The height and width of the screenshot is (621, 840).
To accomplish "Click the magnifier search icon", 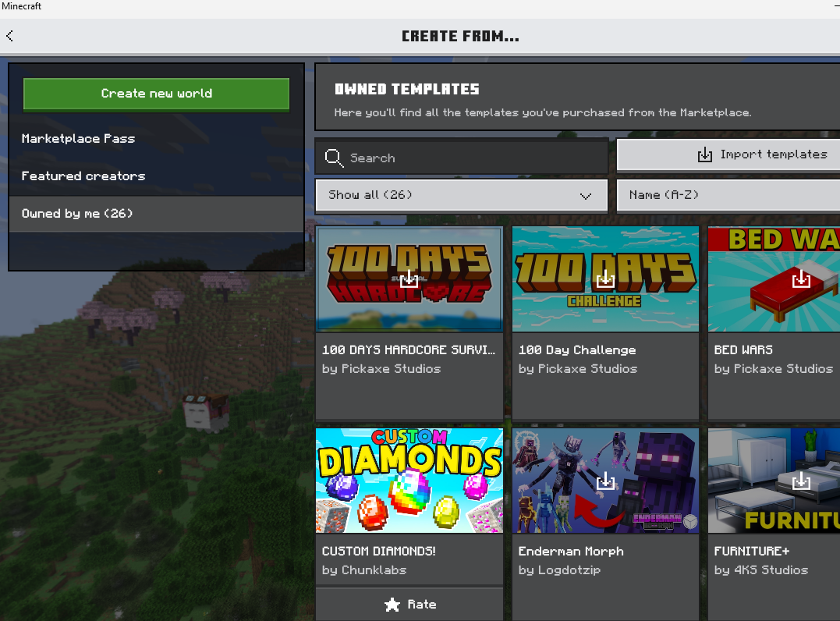I will 334,158.
